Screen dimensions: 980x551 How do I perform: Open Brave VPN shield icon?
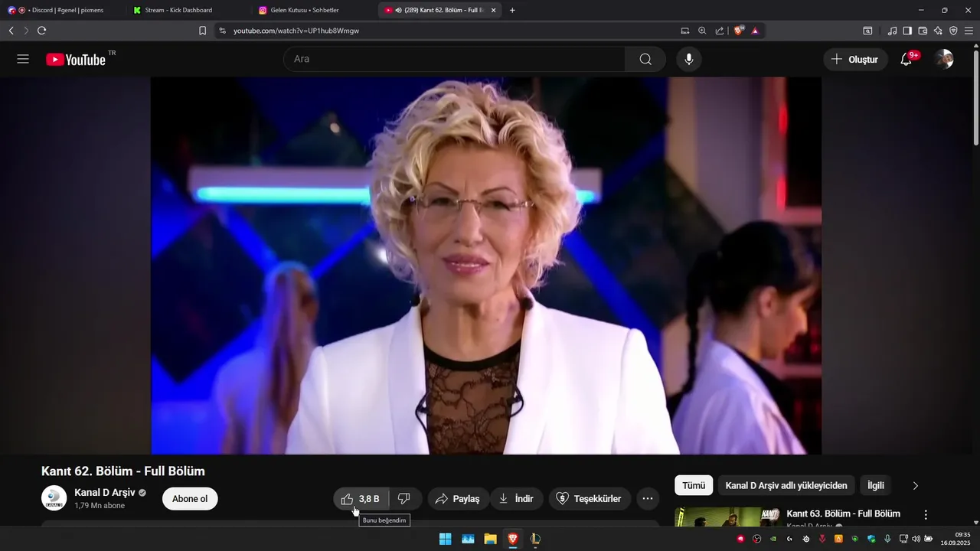[953, 31]
